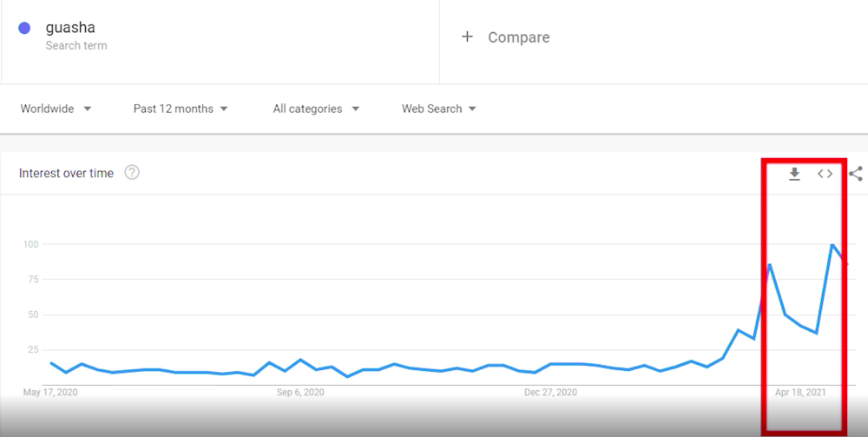Viewport: 868px width, 437px height.
Task: Expand the Worldwide region dropdown
Action: coord(56,109)
